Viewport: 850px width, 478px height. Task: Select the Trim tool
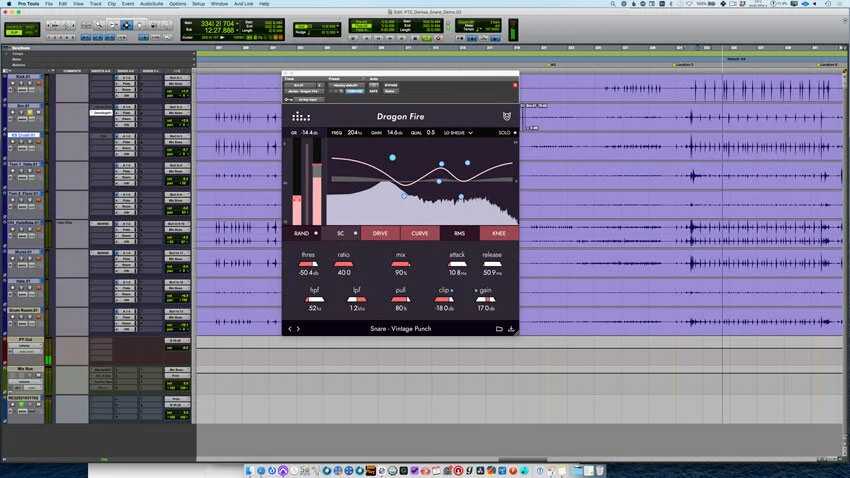(113, 25)
